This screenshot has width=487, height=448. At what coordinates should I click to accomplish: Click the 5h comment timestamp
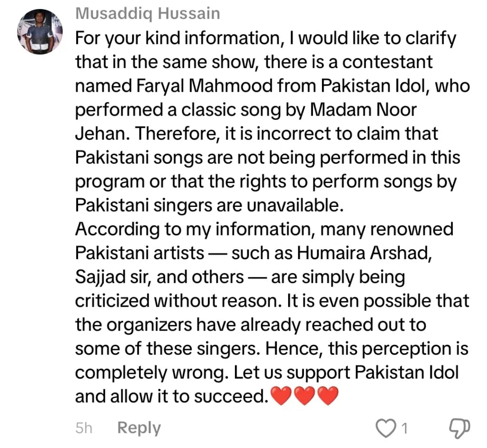point(84,428)
